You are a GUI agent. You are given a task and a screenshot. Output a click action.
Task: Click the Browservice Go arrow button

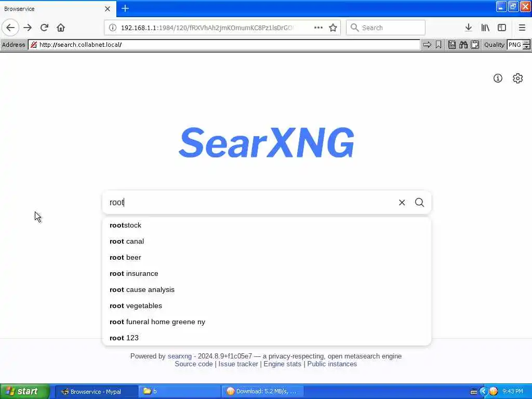click(427, 45)
